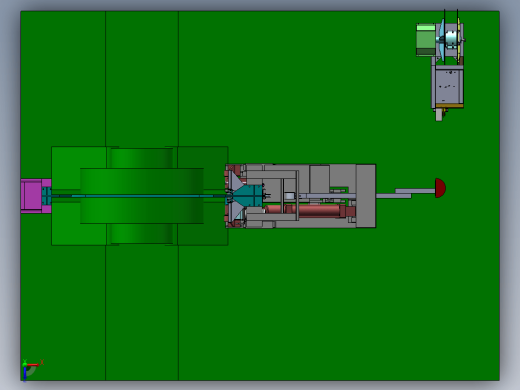Screen dimensions: 520x390
Task: Select the large central green cylinder body
Action: 142,196
